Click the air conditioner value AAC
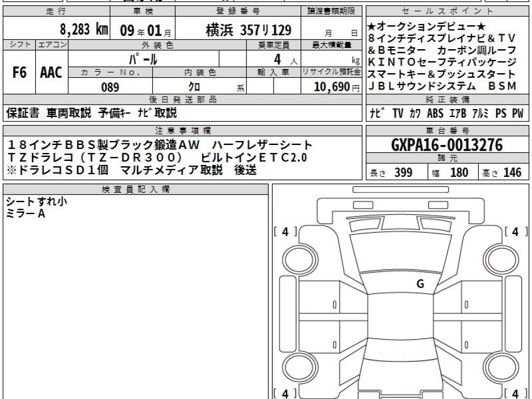The image size is (532, 399). pyautogui.click(x=51, y=73)
